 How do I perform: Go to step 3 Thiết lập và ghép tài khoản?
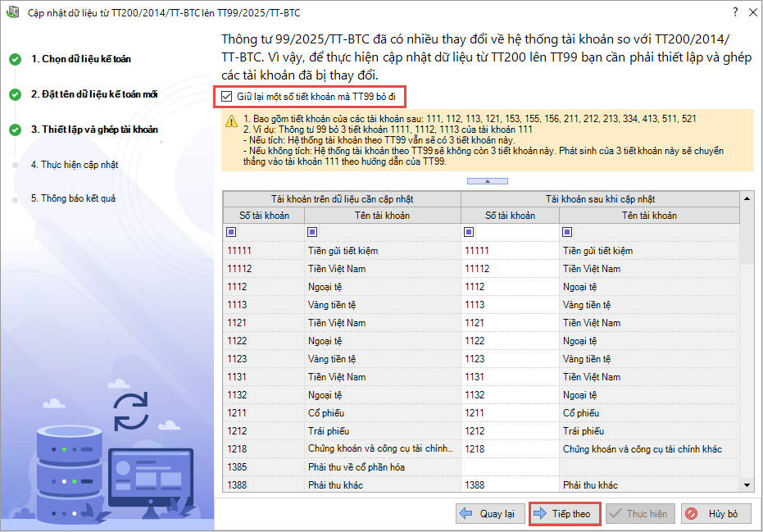coord(94,130)
